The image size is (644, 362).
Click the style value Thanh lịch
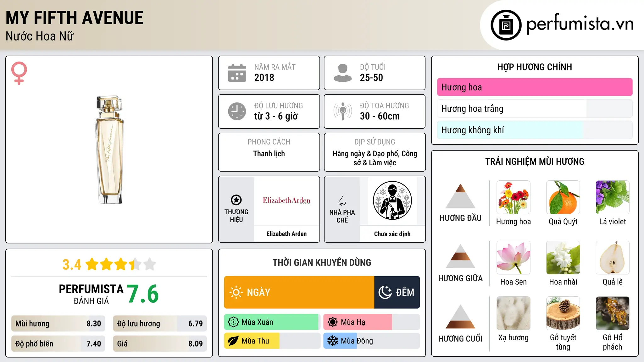(269, 154)
